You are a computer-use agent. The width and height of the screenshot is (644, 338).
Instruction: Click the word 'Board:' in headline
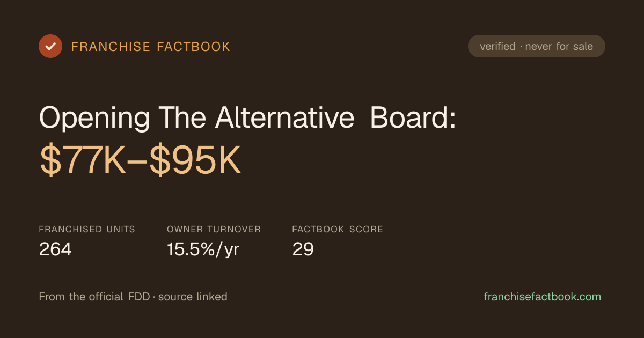click(413, 118)
